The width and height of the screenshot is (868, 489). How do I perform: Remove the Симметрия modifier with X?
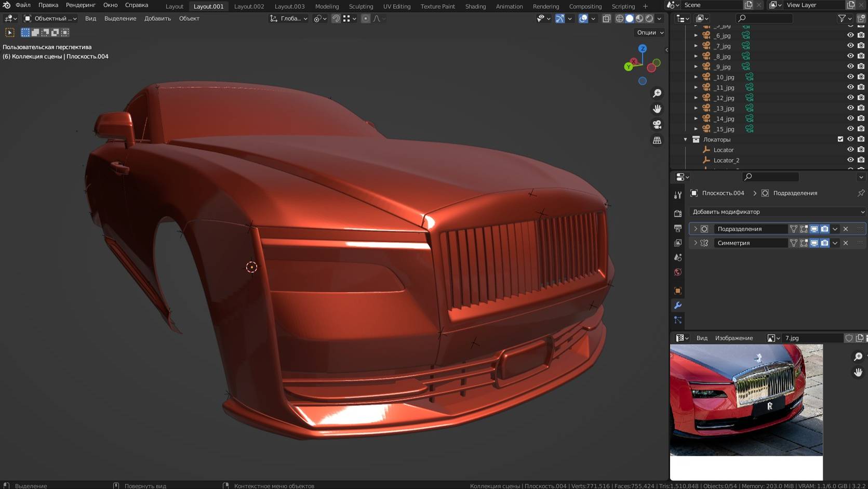(x=846, y=243)
